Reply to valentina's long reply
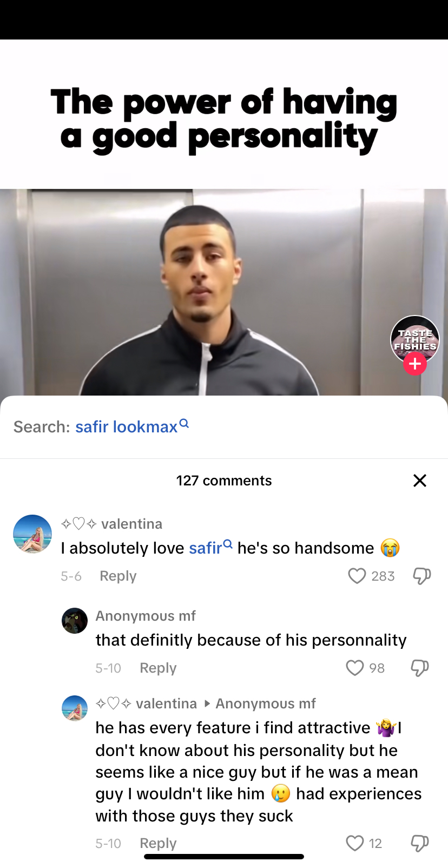The width and height of the screenshot is (448, 868). pyautogui.click(x=158, y=843)
